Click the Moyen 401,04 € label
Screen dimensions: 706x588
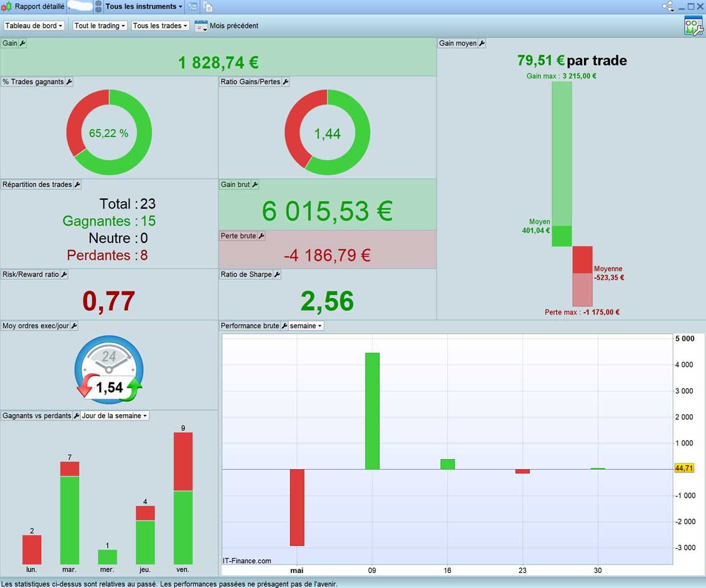click(x=536, y=226)
